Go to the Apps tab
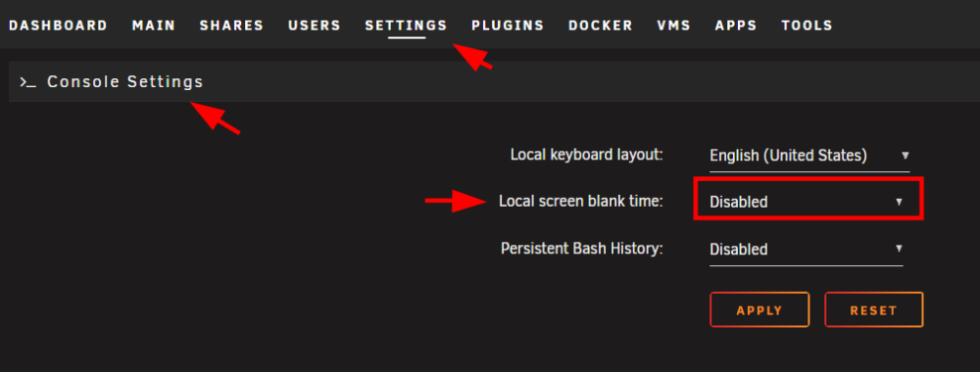980x372 pixels. tap(736, 25)
